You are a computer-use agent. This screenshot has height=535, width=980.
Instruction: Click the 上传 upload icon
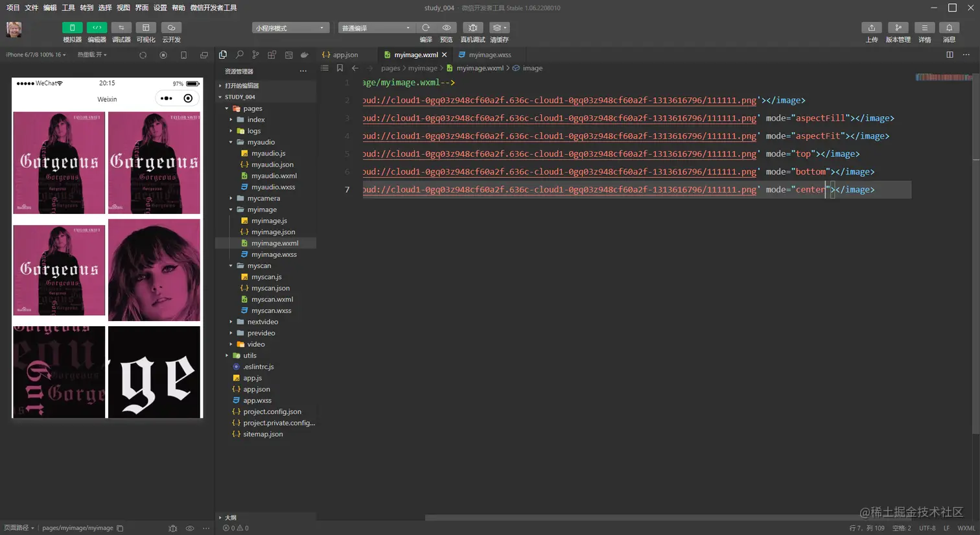pyautogui.click(x=872, y=28)
